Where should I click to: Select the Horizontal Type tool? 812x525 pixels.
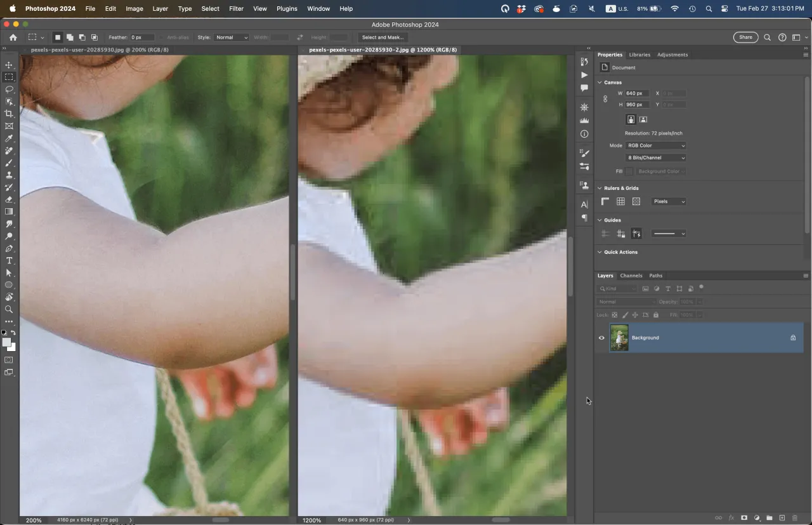tap(9, 261)
